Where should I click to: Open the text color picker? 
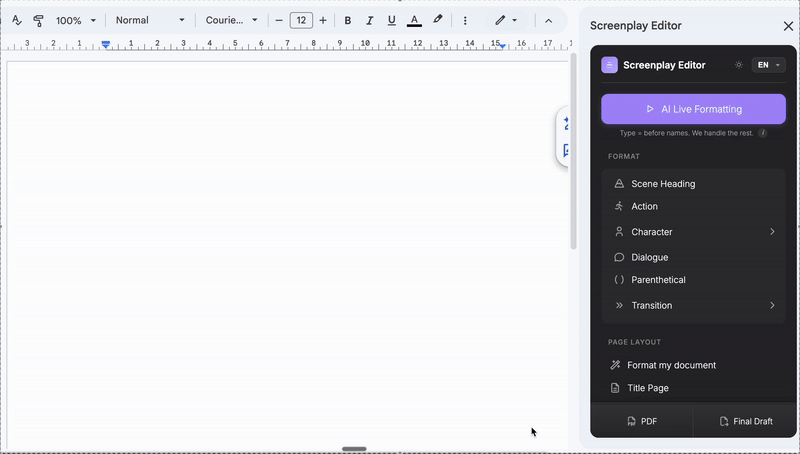[x=414, y=20]
